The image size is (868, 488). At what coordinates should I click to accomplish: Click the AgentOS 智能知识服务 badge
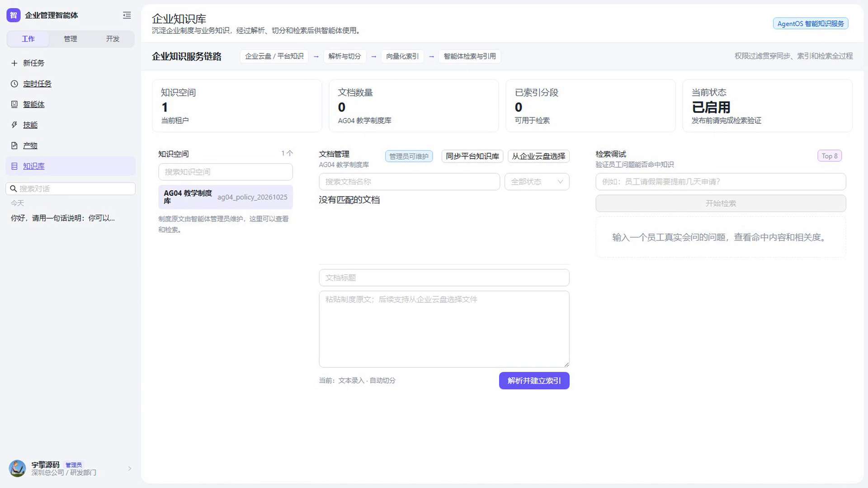point(811,23)
